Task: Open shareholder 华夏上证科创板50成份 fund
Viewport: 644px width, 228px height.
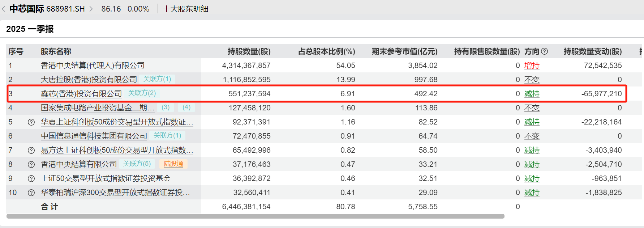Action: tap(117, 122)
